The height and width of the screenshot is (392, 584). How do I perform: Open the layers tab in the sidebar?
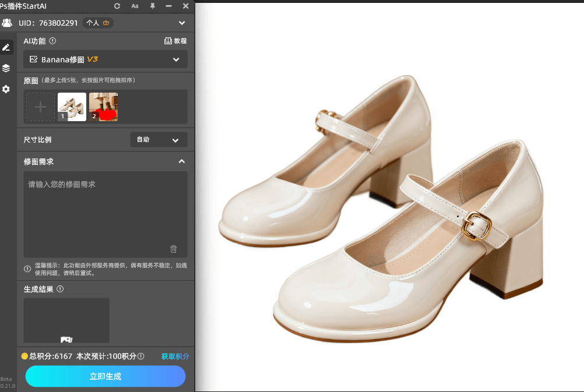(6, 68)
